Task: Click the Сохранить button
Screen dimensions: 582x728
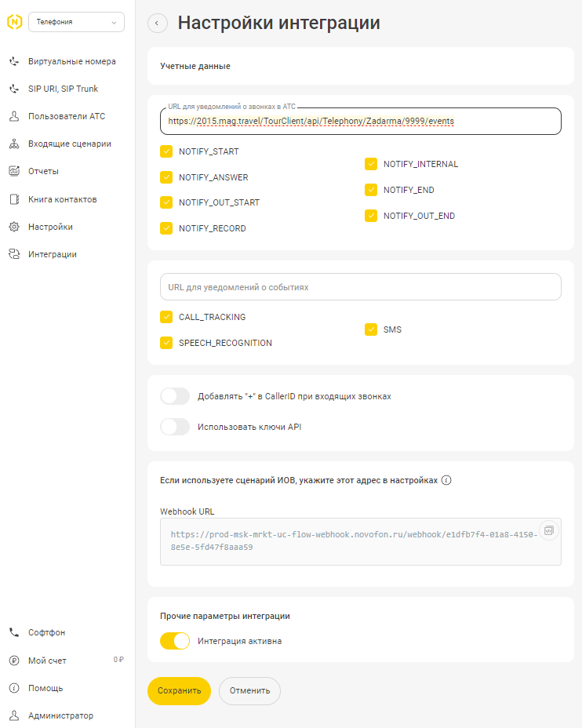Action: coord(179,691)
